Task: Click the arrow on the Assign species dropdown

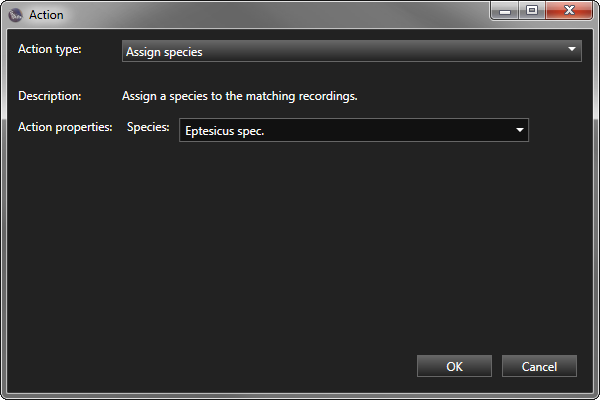Action: coord(572,49)
